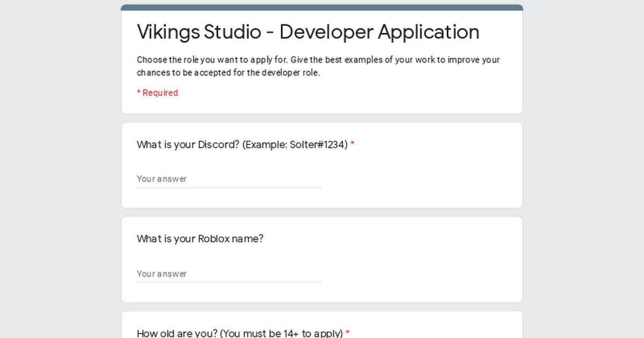Click the red asterisk beside Discord question
This screenshot has width=644, height=338.
(353, 144)
